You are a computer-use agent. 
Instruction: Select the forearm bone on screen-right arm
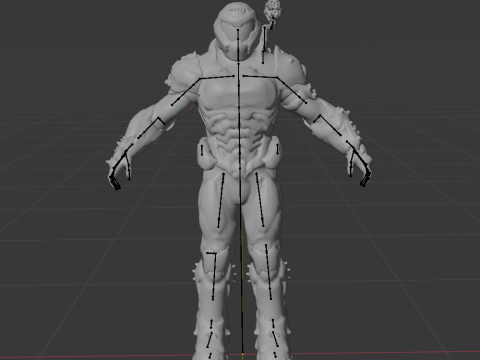[x=330, y=125]
